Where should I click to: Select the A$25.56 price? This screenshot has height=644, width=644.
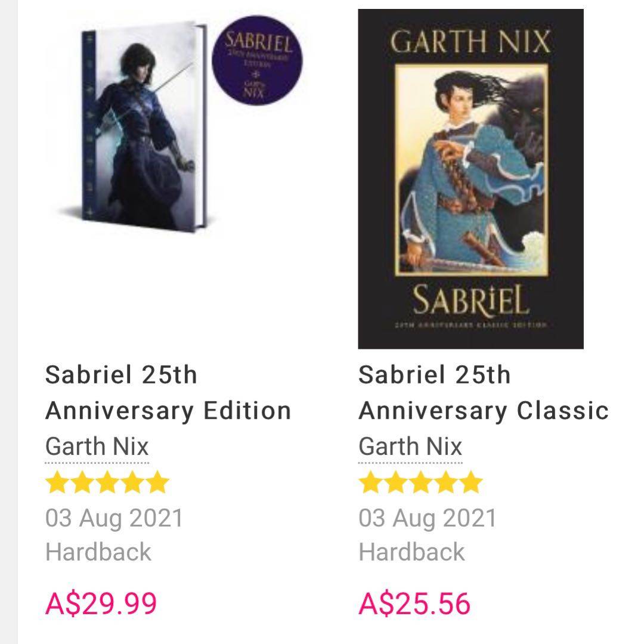414,603
